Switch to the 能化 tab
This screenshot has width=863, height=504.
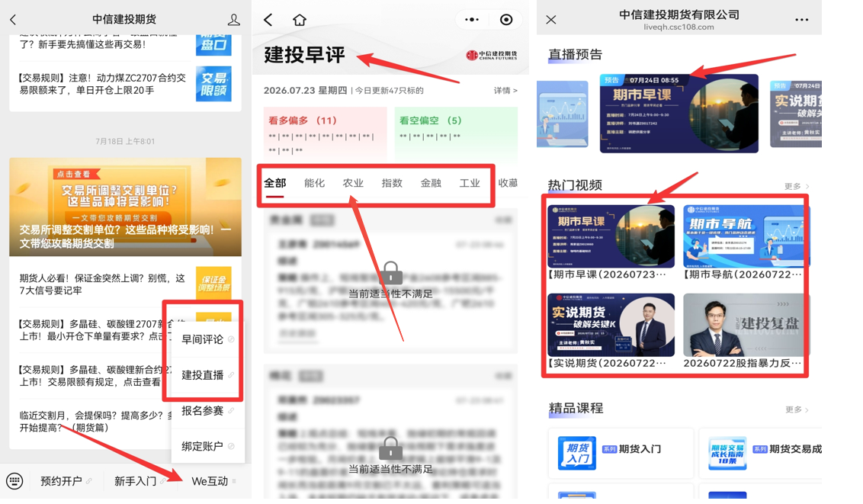click(x=314, y=183)
